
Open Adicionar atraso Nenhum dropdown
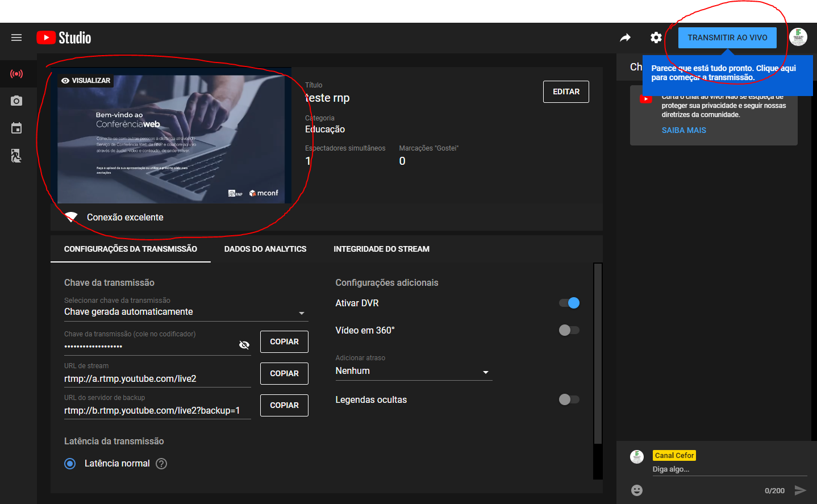tap(414, 371)
